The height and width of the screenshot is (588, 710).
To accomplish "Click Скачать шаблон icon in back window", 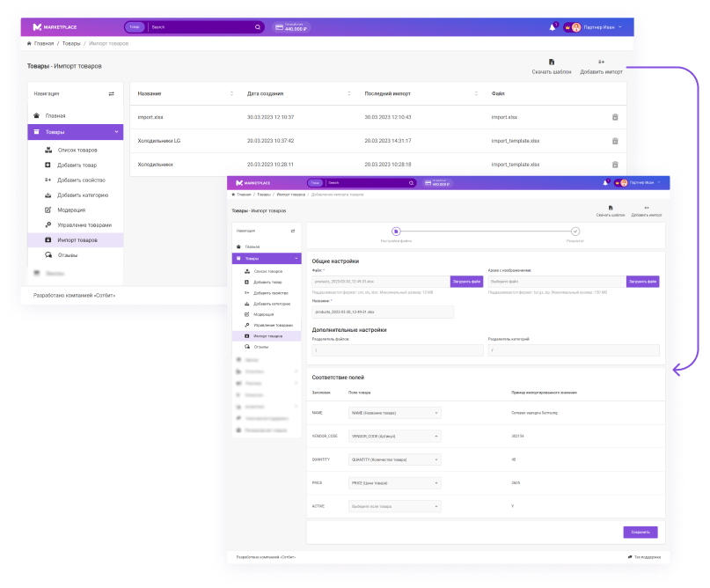I will coord(552,62).
